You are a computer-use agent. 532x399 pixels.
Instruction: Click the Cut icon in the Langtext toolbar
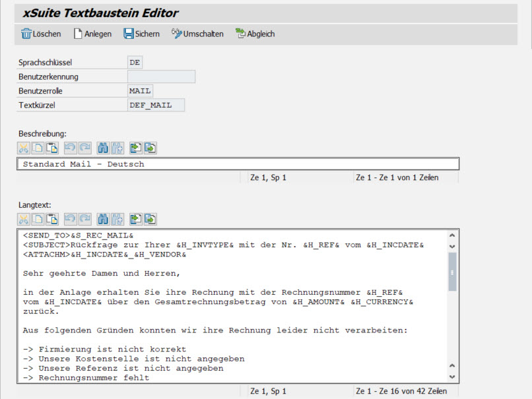(x=24, y=219)
